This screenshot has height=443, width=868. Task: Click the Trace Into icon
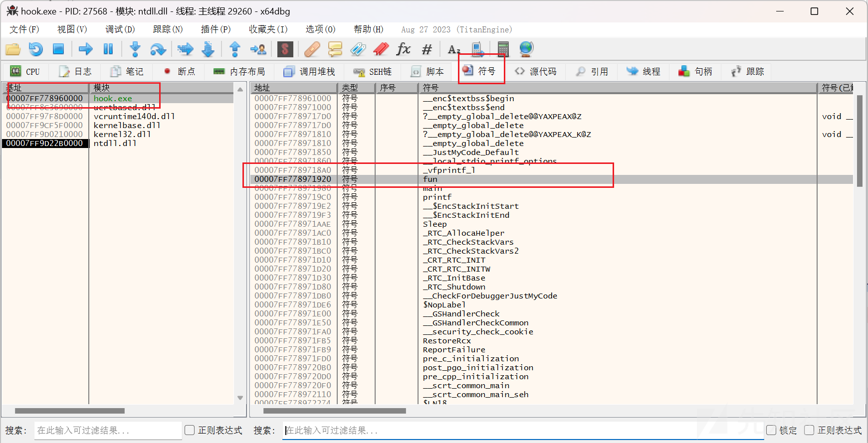tap(185, 49)
